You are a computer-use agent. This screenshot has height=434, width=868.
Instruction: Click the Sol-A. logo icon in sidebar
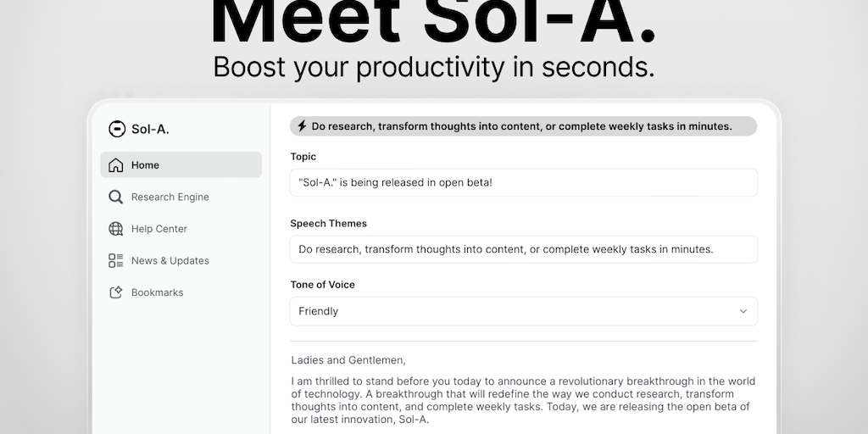click(117, 129)
